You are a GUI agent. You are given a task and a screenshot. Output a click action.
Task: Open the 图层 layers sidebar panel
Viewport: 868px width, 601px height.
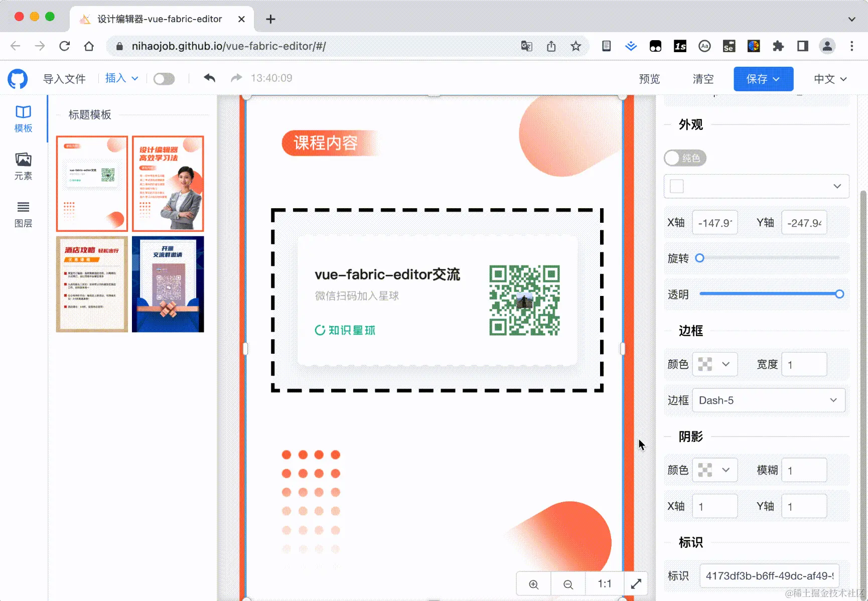coord(23,214)
